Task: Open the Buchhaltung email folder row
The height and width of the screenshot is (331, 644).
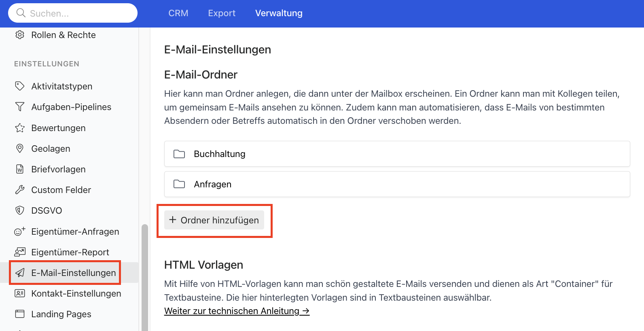Action: point(397,154)
